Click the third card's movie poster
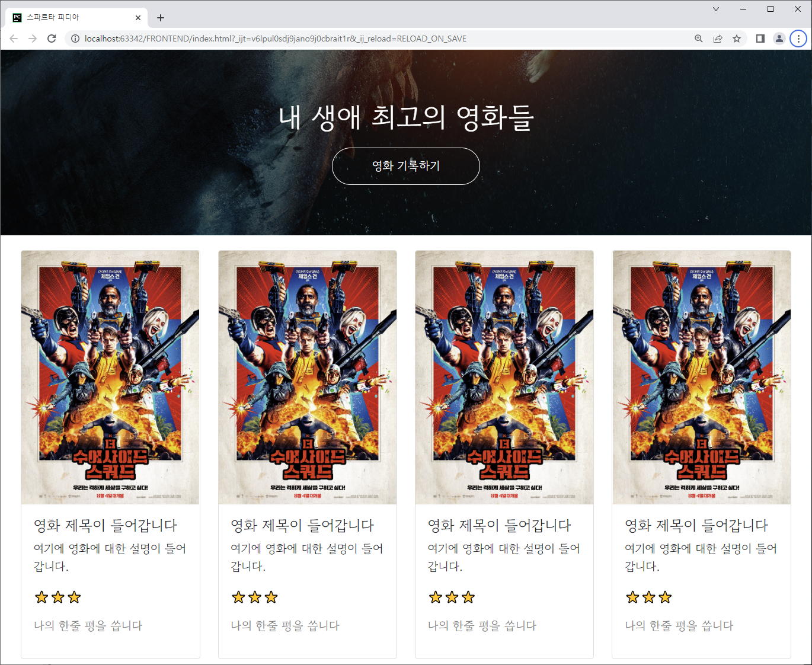 pyautogui.click(x=504, y=378)
